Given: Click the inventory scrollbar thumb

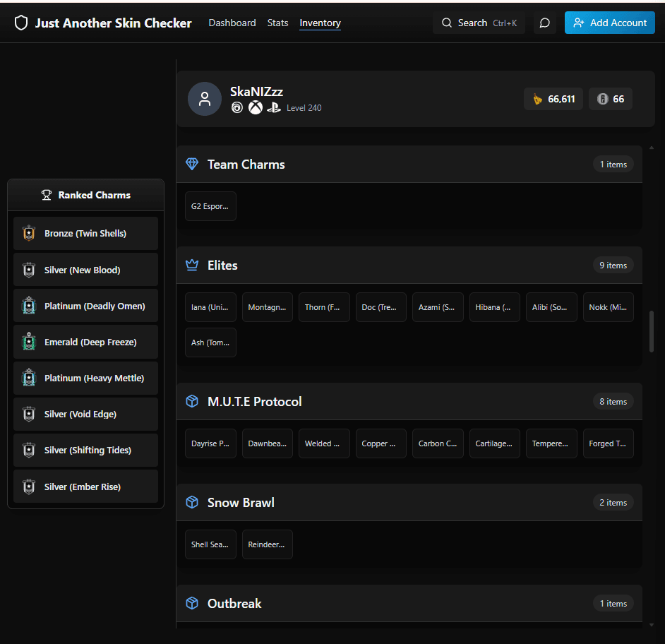Looking at the screenshot, I should [652, 332].
